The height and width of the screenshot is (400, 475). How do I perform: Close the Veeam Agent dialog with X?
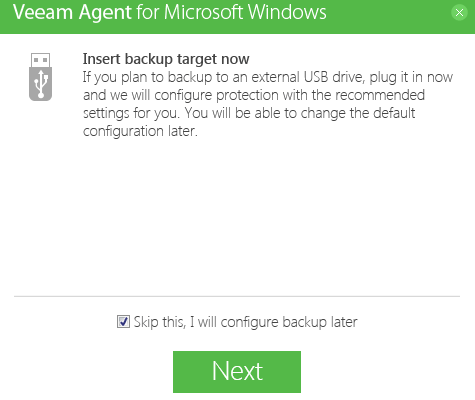pyautogui.click(x=459, y=13)
